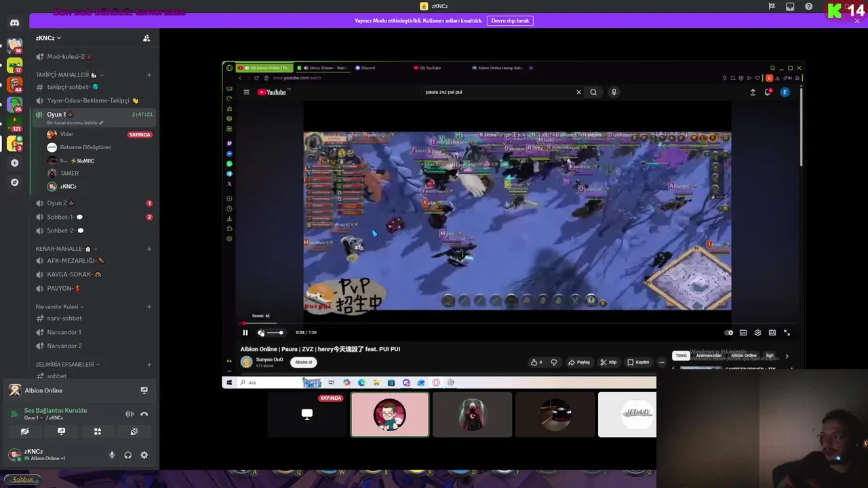The width and height of the screenshot is (868, 488).
Task: Open the zKNCz server name dropdown
Action: 49,39
